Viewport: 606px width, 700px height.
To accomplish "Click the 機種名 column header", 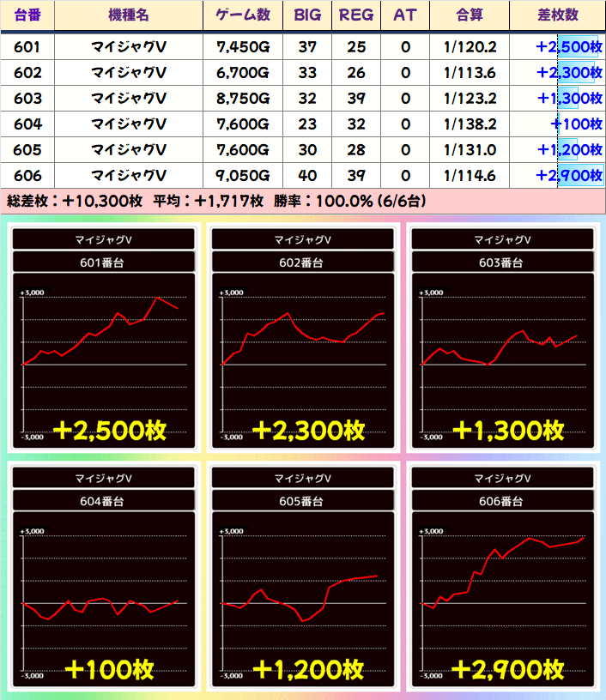I will click(129, 15).
